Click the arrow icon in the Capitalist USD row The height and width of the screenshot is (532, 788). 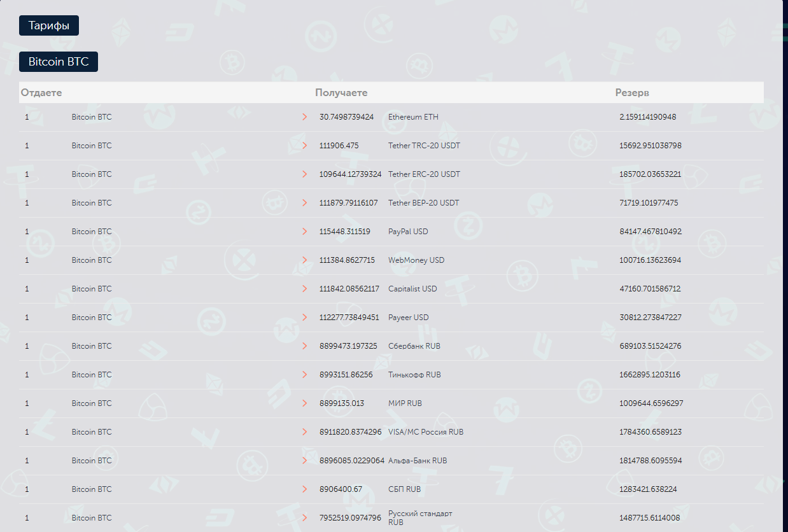coord(305,289)
